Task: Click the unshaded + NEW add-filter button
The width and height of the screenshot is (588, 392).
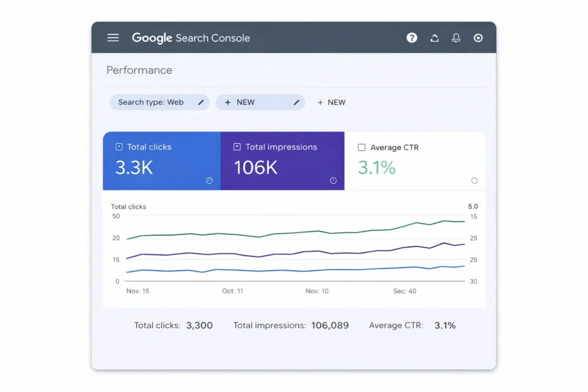Action: pyautogui.click(x=331, y=102)
